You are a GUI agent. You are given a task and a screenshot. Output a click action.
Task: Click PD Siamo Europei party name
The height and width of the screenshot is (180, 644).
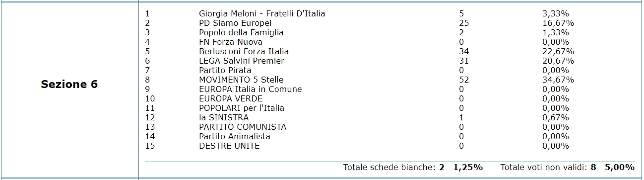pyautogui.click(x=235, y=23)
